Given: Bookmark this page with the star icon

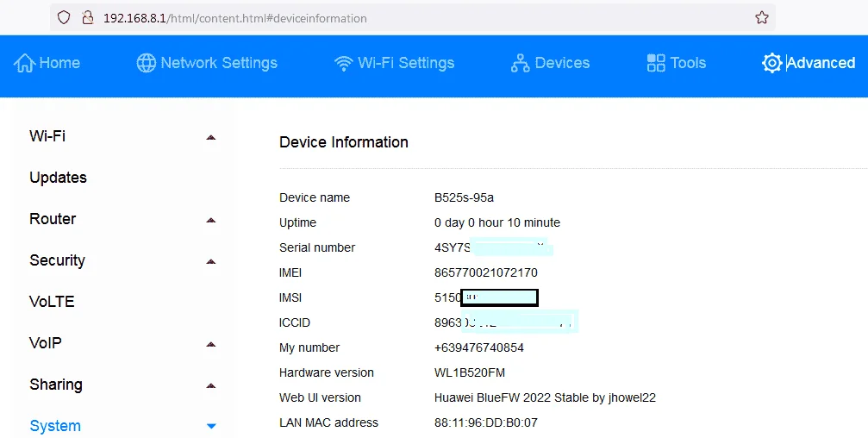Looking at the screenshot, I should pyautogui.click(x=762, y=18).
